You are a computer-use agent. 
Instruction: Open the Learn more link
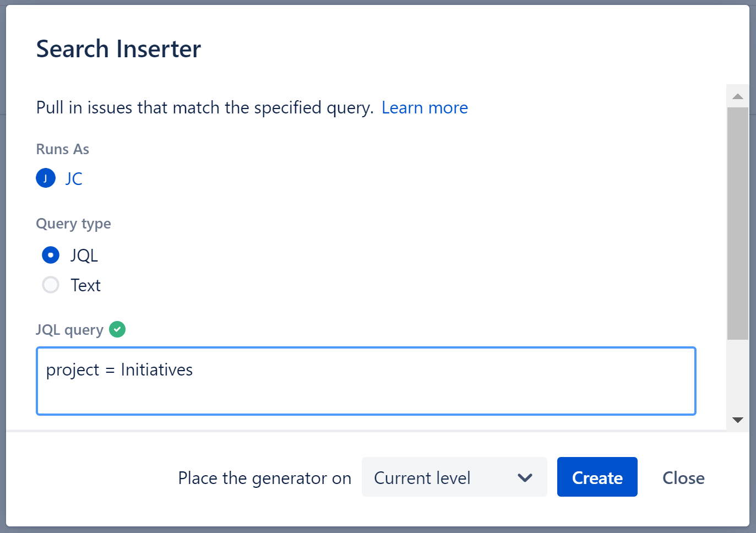pos(425,107)
